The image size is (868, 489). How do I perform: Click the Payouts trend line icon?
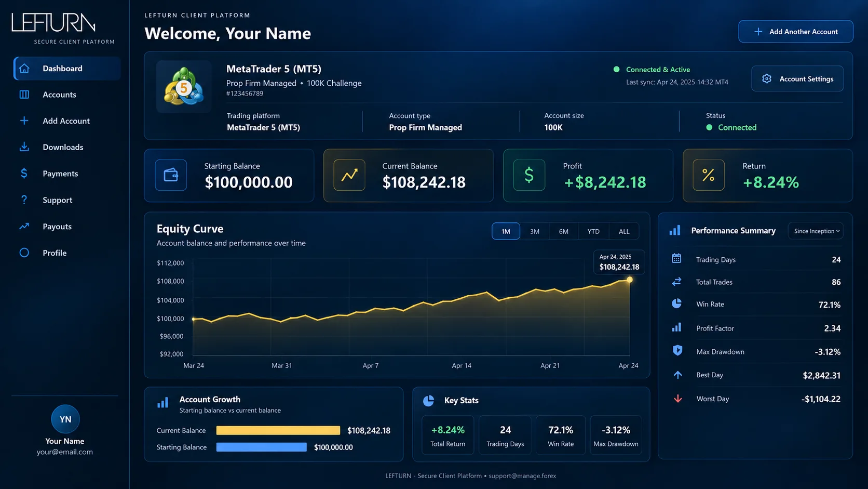pos(24,226)
